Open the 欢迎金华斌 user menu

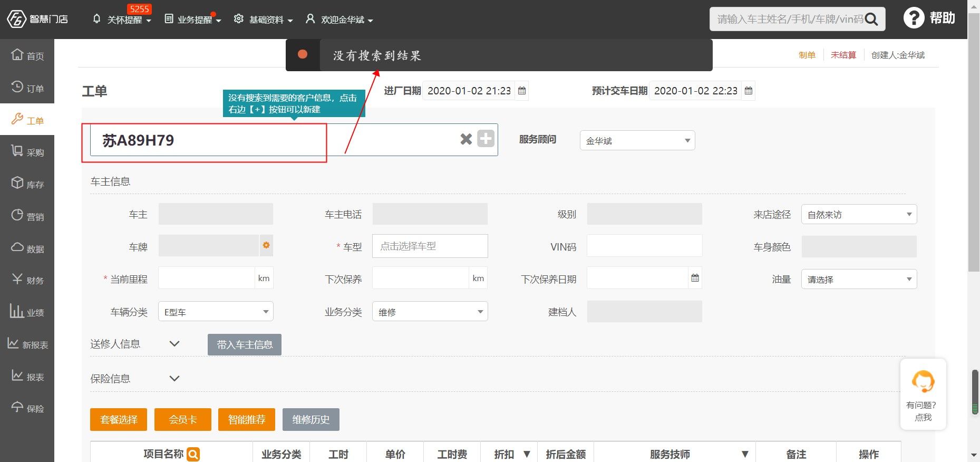(x=339, y=20)
